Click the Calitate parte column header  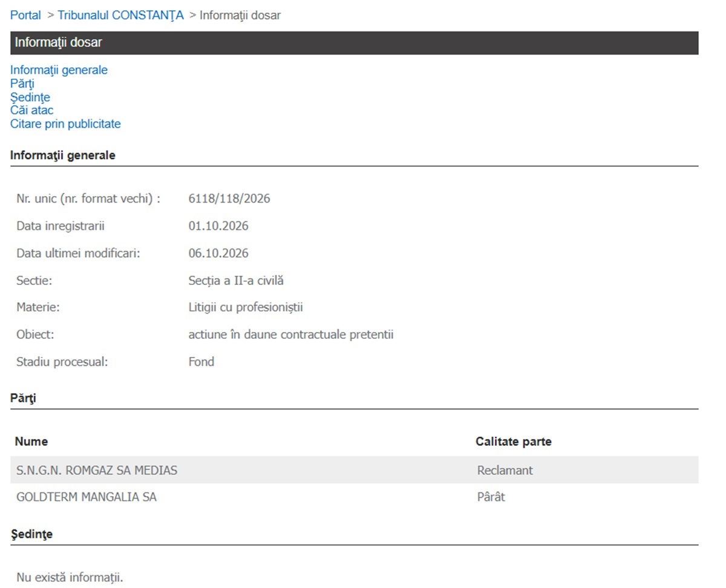[514, 442]
